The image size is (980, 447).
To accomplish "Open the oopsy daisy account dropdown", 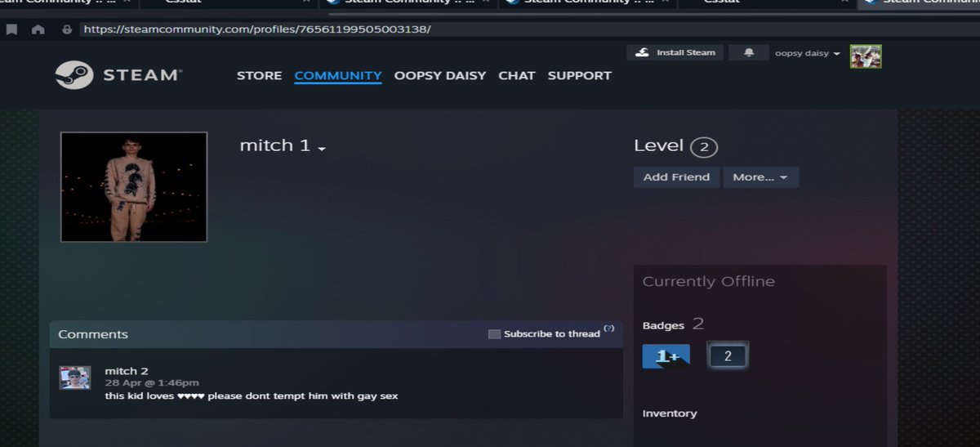I will pos(808,54).
